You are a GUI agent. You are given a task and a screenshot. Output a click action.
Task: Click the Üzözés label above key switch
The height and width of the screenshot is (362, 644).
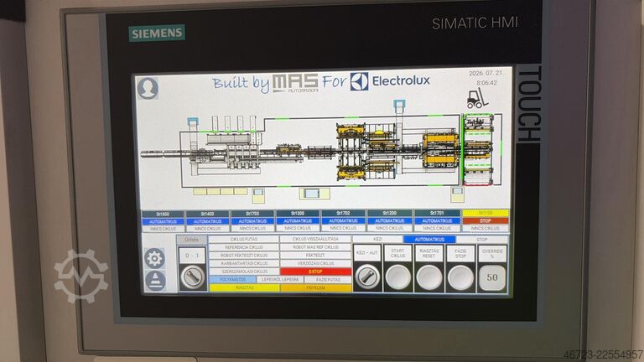pyautogui.click(x=191, y=240)
